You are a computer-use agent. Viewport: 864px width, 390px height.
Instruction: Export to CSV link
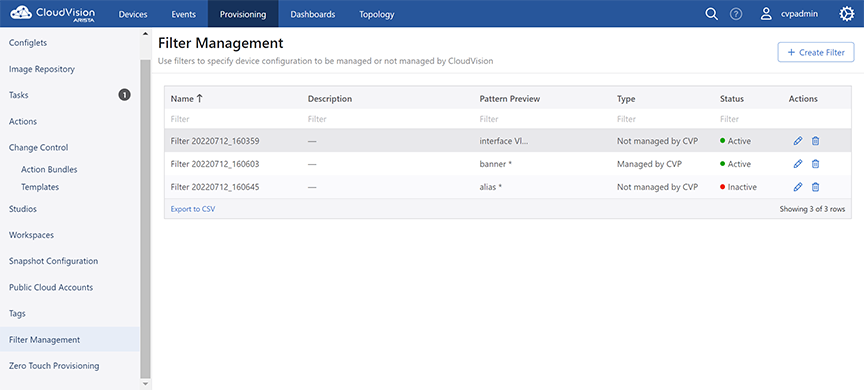coord(192,209)
